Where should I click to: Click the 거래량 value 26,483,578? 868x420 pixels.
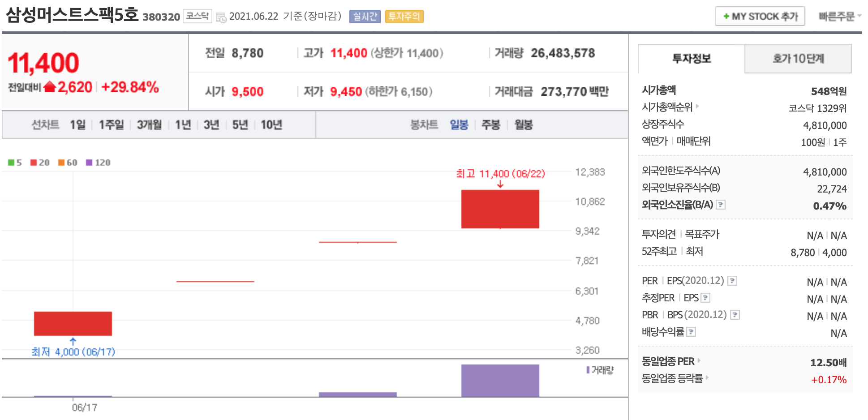coord(563,53)
